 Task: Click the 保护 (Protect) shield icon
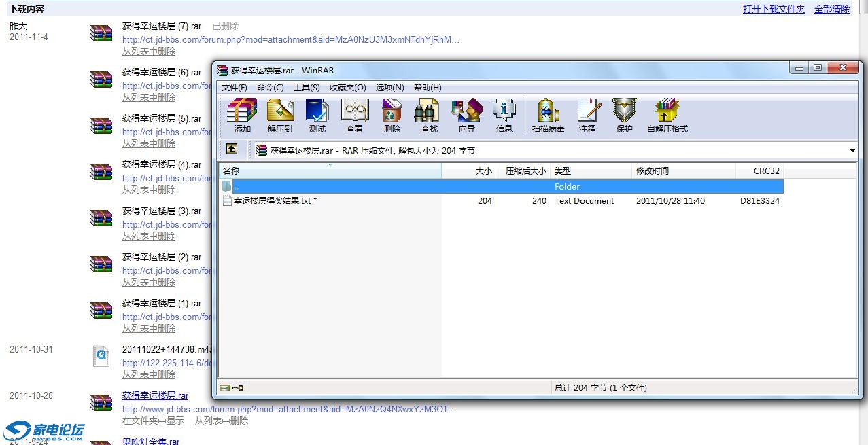pos(624,115)
